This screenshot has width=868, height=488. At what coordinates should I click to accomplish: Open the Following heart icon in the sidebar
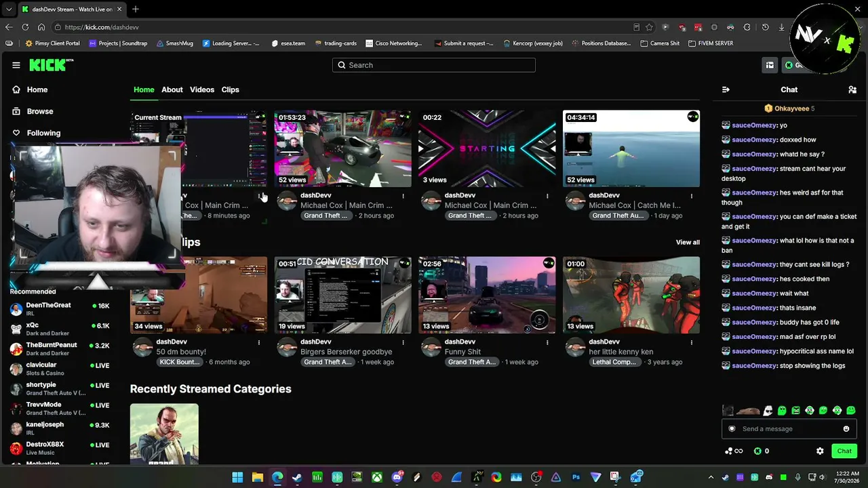click(16, 133)
